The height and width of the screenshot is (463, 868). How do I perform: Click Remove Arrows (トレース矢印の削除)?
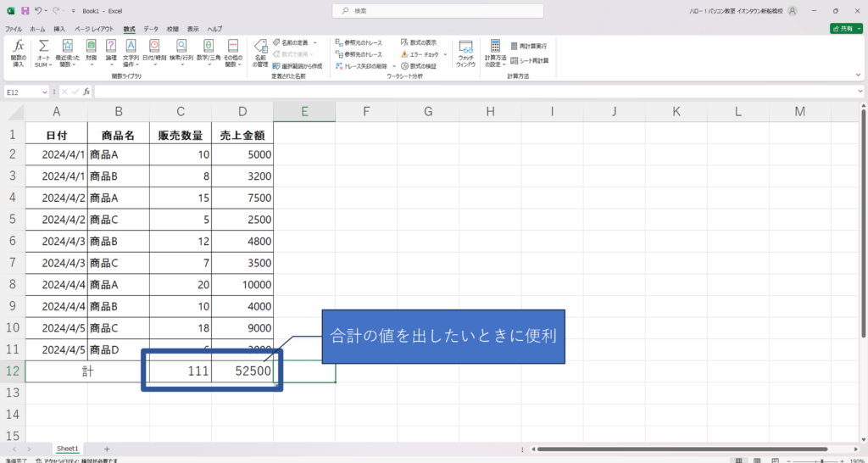pyautogui.click(x=363, y=66)
